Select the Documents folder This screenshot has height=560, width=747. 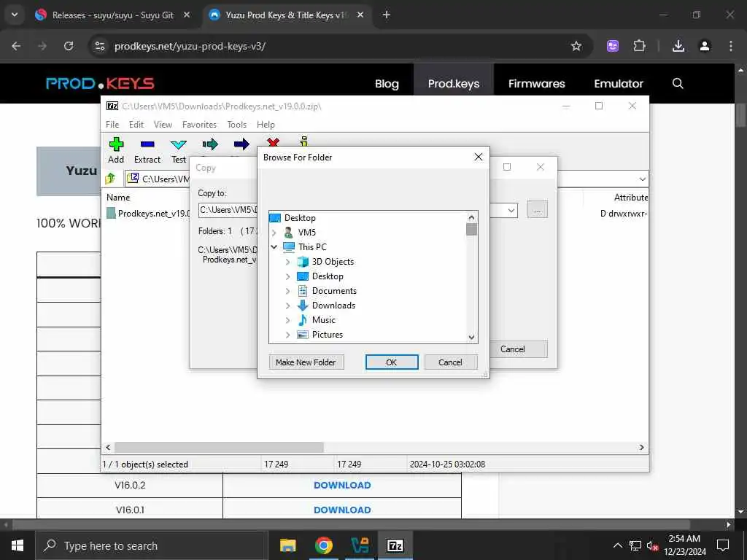[x=334, y=290]
